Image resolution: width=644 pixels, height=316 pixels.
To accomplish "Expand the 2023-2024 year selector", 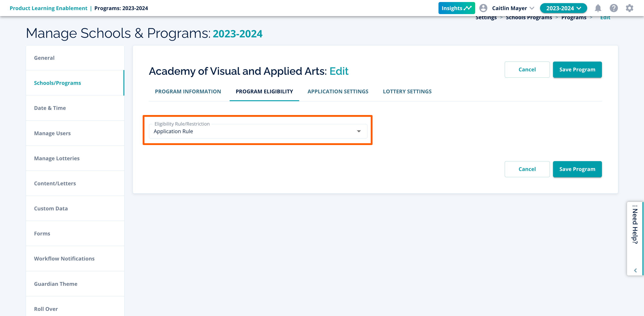I will 563,8.
